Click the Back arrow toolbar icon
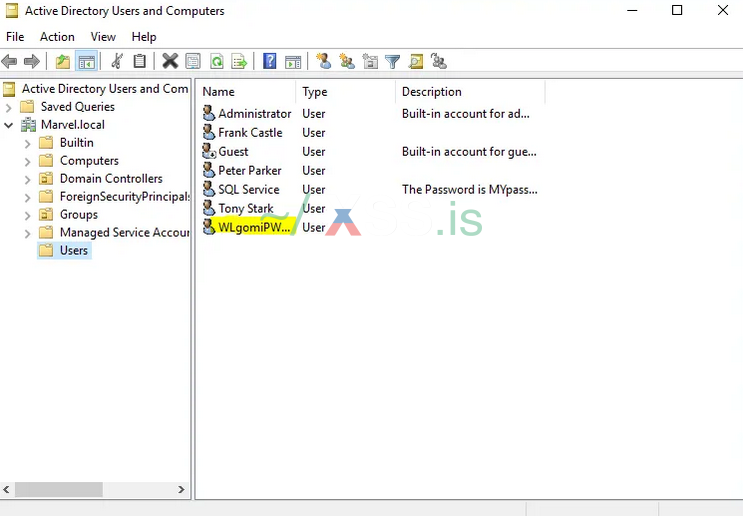Screen dimensions: 743x516 (x=9, y=61)
